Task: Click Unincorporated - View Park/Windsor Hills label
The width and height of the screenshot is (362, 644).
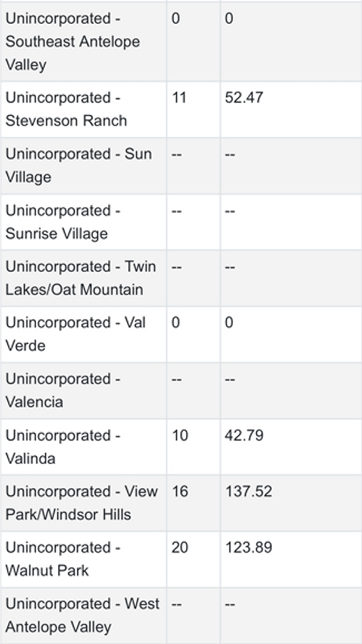Action: pyautogui.click(x=81, y=503)
